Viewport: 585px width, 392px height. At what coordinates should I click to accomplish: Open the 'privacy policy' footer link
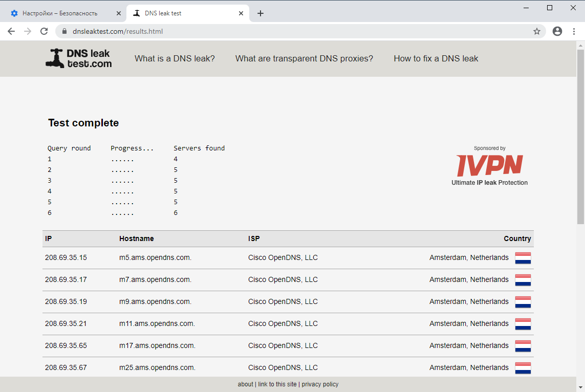pos(320,384)
